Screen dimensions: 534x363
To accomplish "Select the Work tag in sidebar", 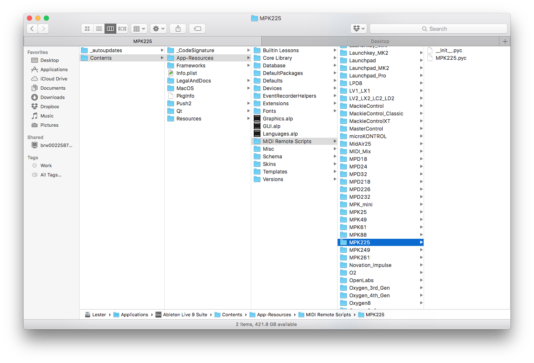I will pos(46,165).
